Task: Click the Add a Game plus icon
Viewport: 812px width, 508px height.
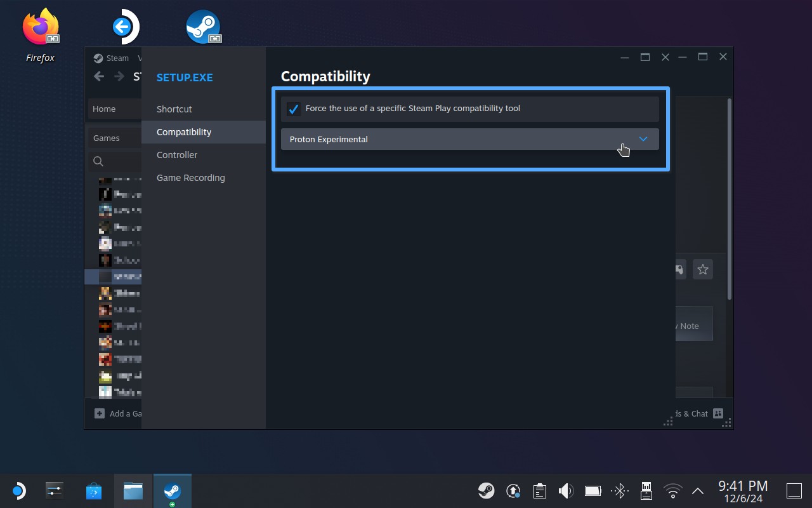Action: tap(100, 413)
